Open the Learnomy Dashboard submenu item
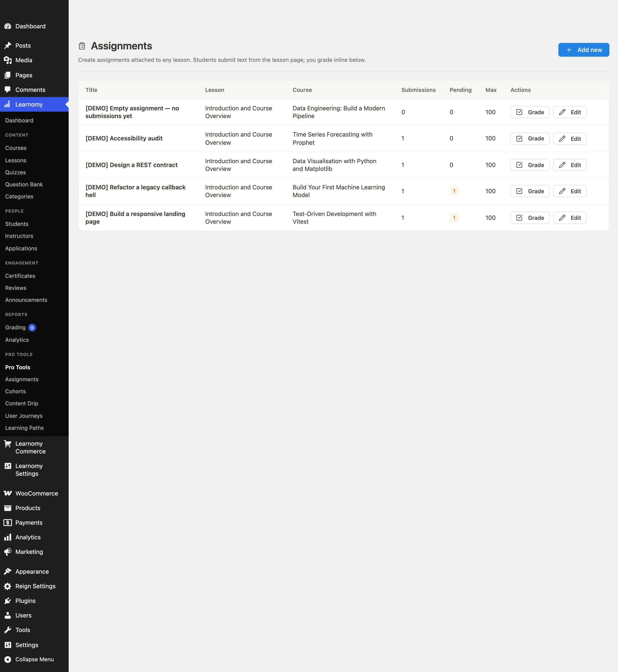Viewport: 618px width, 672px height. click(19, 120)
